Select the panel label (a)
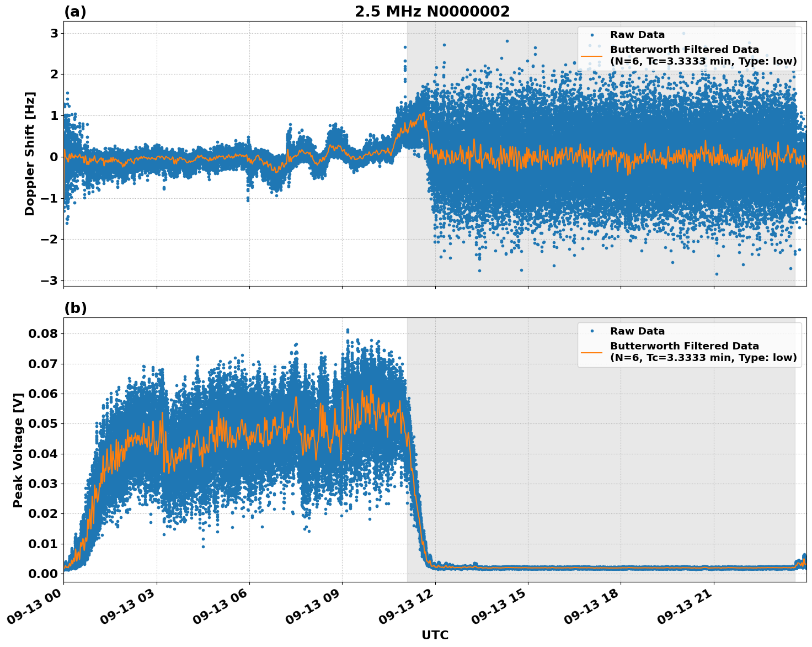812x647 pixels. coord(74,10)
